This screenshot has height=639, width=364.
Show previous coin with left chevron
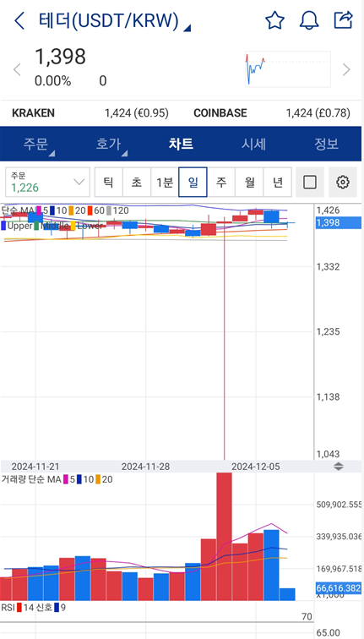(17, 69)
